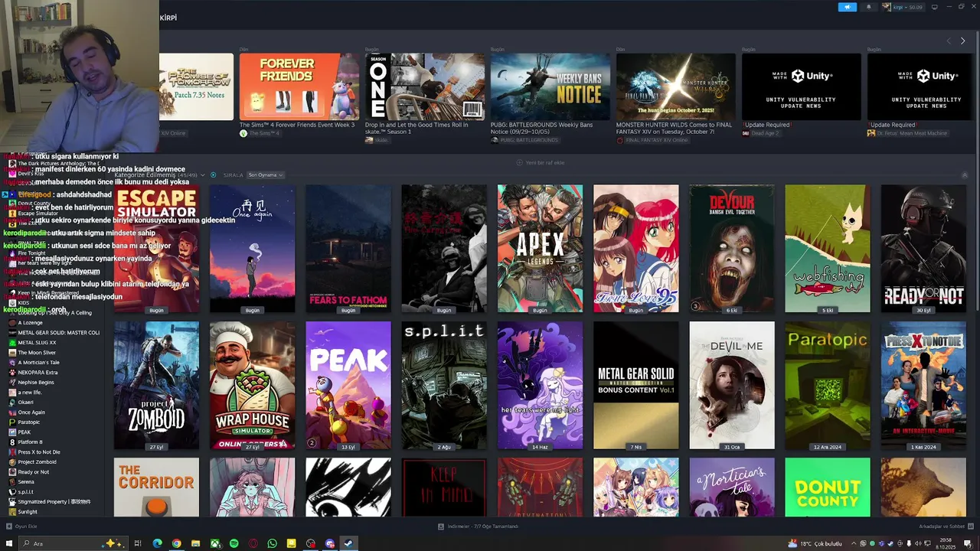Focus the taskbar Ara search box
Image resolution: width=980 pixels, height=551 pixels.
point(74,543)
